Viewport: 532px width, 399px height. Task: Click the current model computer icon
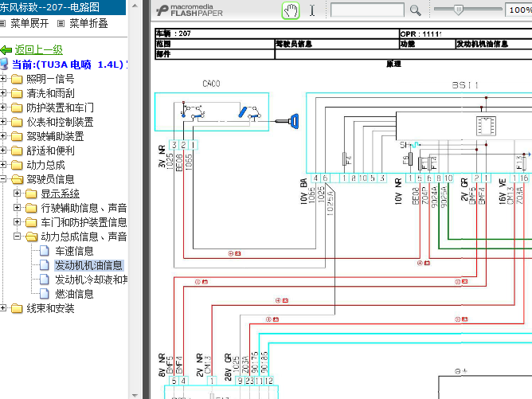(x=4, y=65)
